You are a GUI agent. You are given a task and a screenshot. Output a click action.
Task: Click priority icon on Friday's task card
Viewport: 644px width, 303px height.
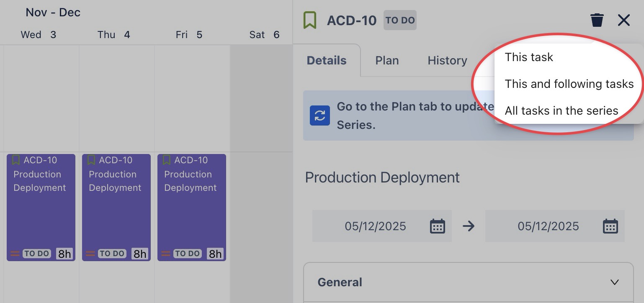(166, 254)
